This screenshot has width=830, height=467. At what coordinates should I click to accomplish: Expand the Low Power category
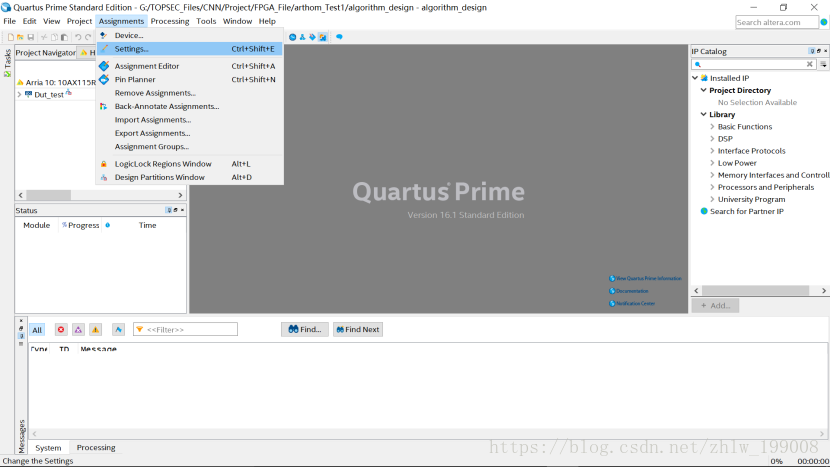click(x=712, y=163)
